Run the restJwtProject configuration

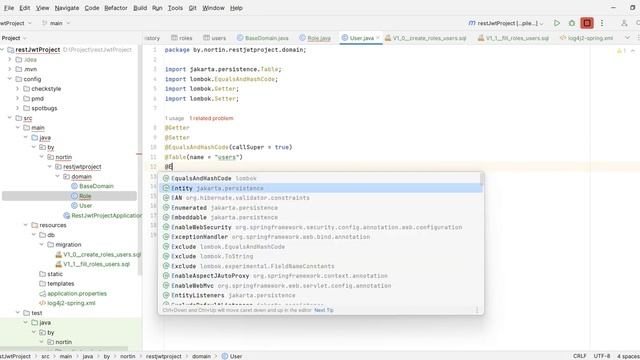pyautogui.click(x=557, y=23)
